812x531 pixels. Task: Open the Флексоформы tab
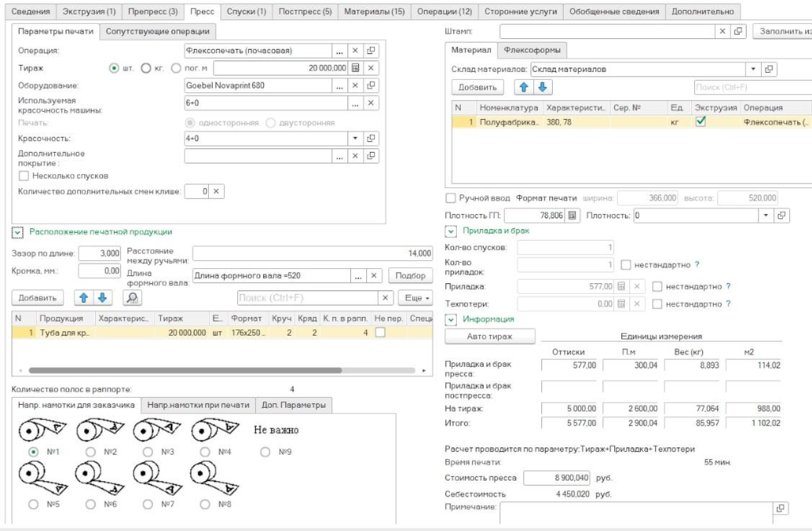pyautogui.click(x=534, y=50)
